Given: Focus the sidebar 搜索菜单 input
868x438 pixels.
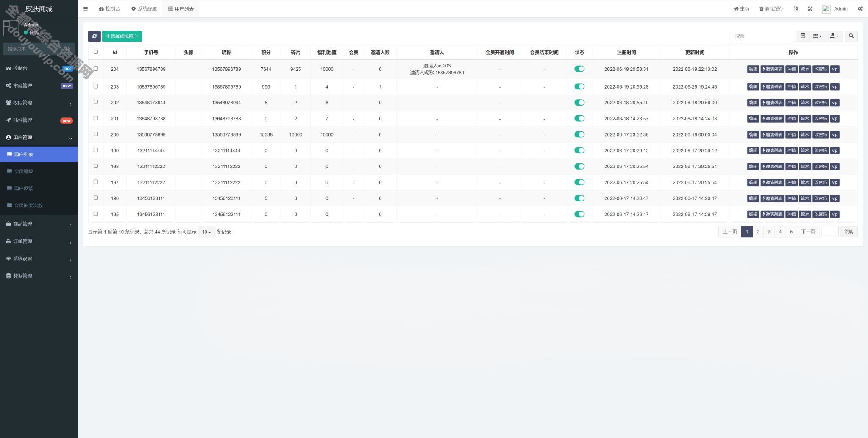Looking at the screenshot, I should coord(34,49).
